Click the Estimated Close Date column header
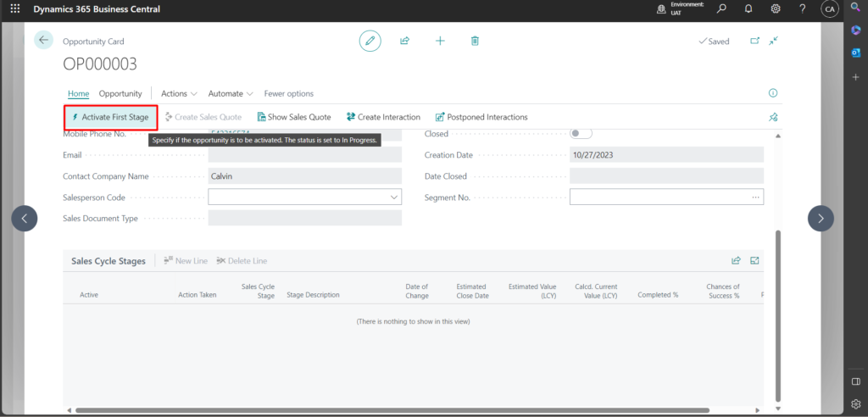This screenshot has width=868, height=417. click(472, 292)
